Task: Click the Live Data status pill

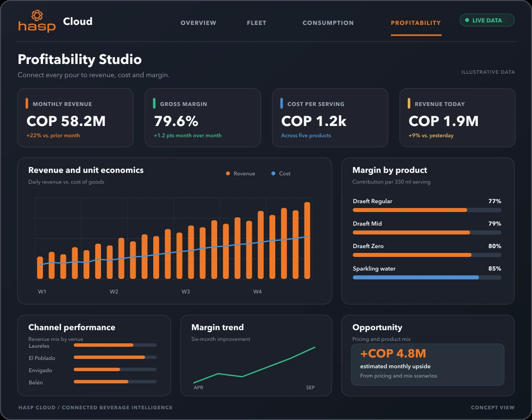Action: pos(487,20)
